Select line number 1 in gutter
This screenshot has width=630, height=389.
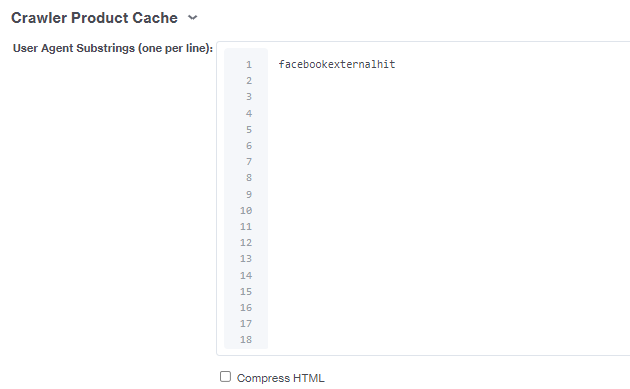point(249,64)
